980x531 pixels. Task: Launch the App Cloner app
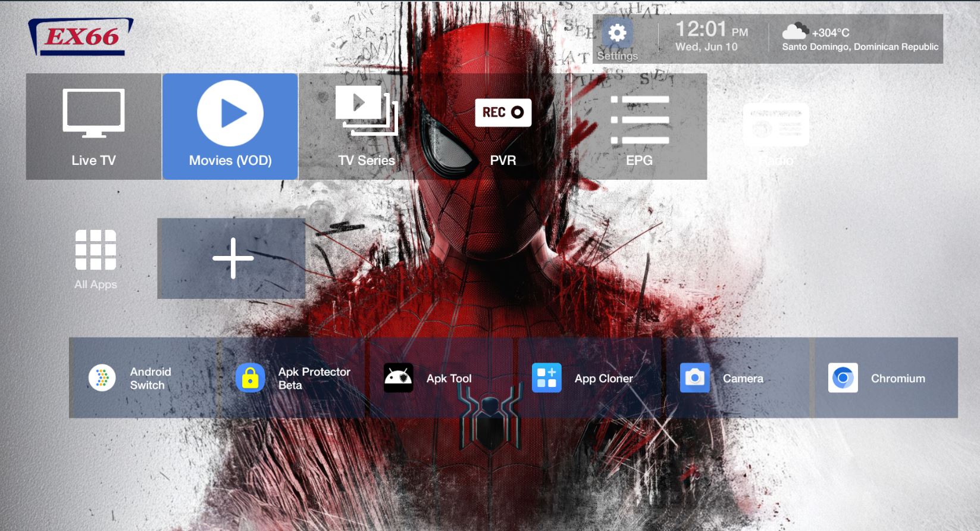tap(587, 378)
